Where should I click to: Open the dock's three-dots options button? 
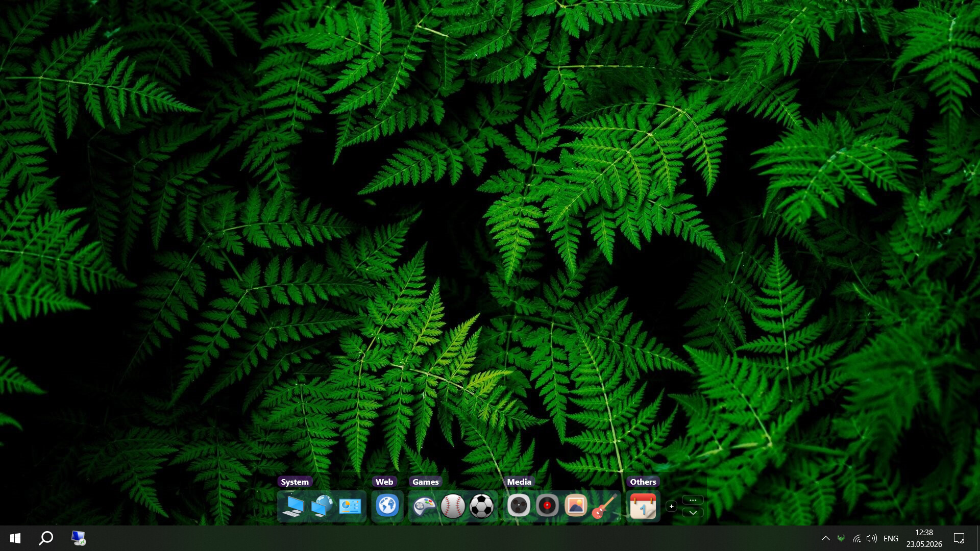tap(693, 500)
